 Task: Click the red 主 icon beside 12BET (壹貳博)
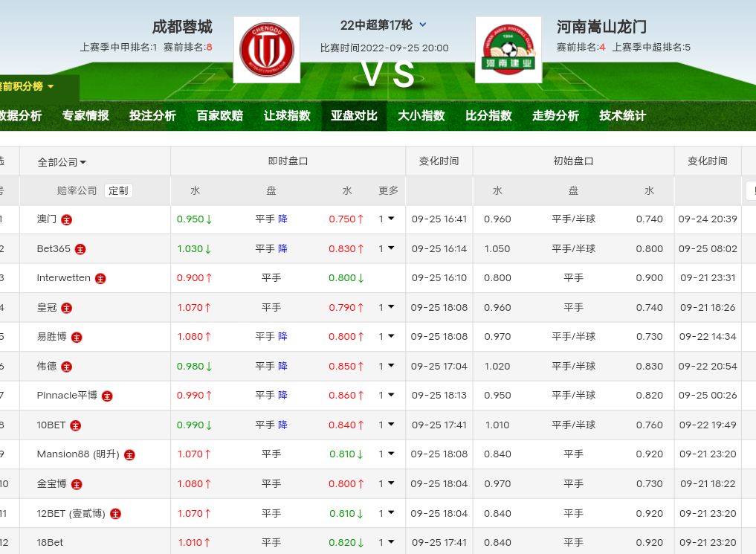tap(115, 513)
